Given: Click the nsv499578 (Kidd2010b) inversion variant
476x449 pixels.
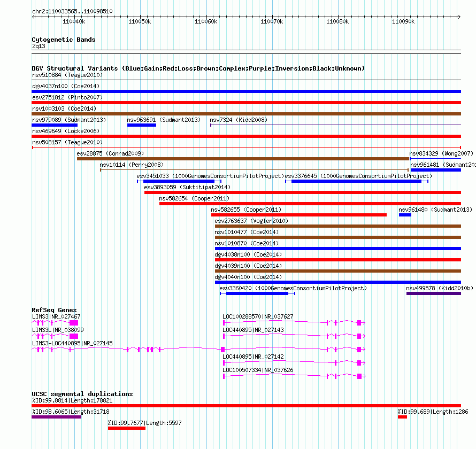Looking at the screenshot, I should pos(434,293).
